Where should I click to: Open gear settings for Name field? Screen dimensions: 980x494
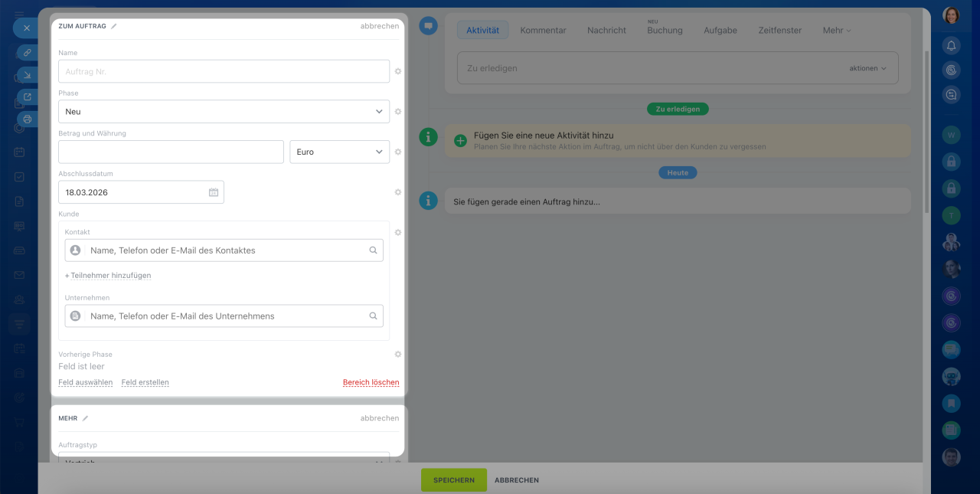pyautogui.click(x=398, y=71)
